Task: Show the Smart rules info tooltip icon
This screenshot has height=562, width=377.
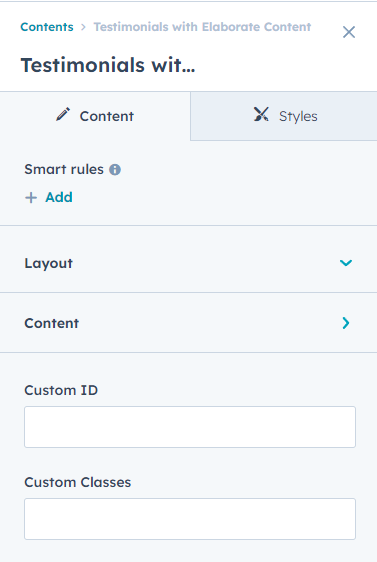Action: point(115,170)
